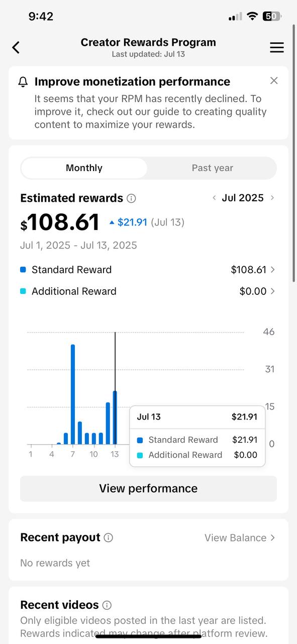This screenshot has height=644, width=297.
Task: Tap the battery indicator icon
Action: pyautogui.click(x=271, y=16)
